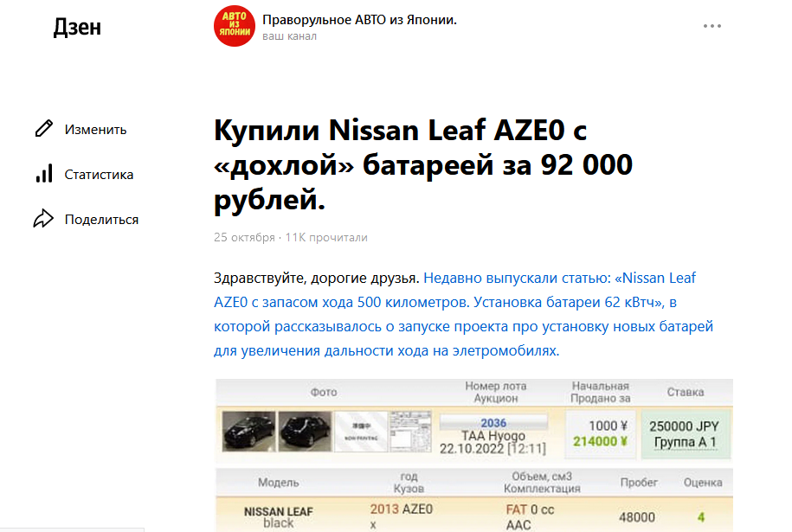Click the ваш канал label
This screenshot has height=532, width=792.
(x=289, y=36)
